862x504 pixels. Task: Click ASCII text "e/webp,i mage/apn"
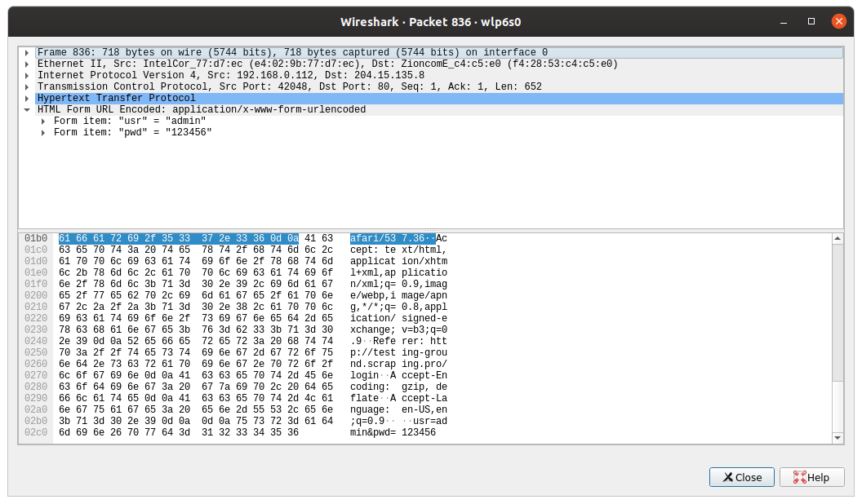[x=398, y=295]
